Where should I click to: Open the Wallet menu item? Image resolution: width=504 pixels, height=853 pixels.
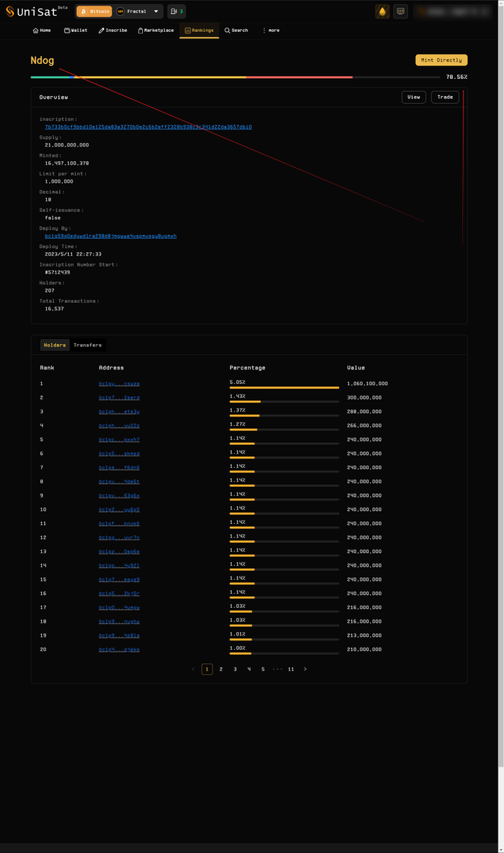coord(76,31)
